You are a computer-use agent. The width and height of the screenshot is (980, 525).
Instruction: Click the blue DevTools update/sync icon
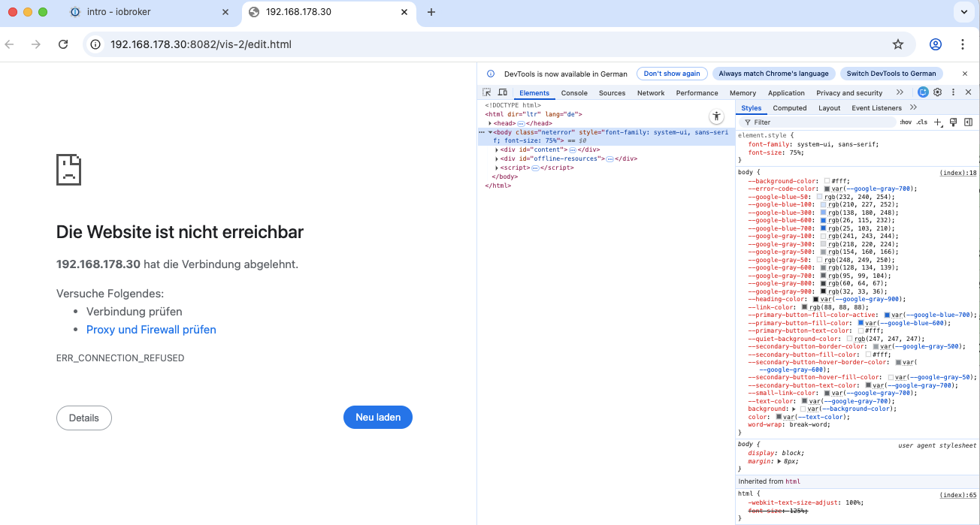[923, 92]
